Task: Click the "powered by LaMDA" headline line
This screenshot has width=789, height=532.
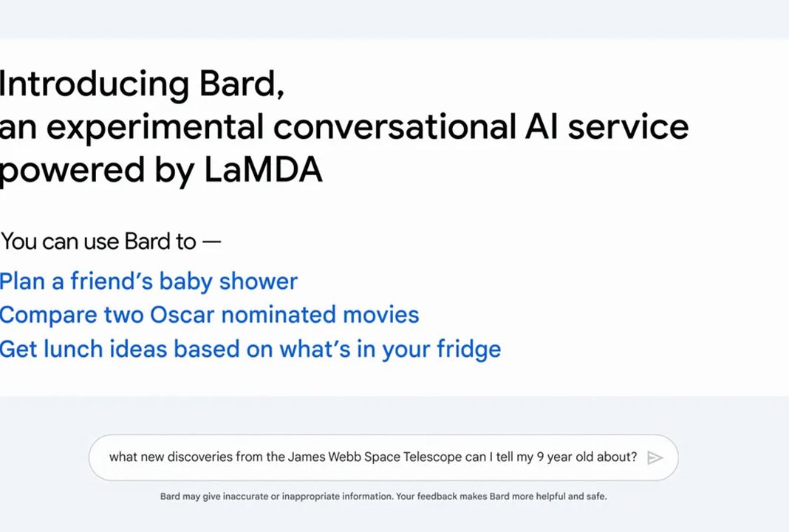Action: [161, 170]
